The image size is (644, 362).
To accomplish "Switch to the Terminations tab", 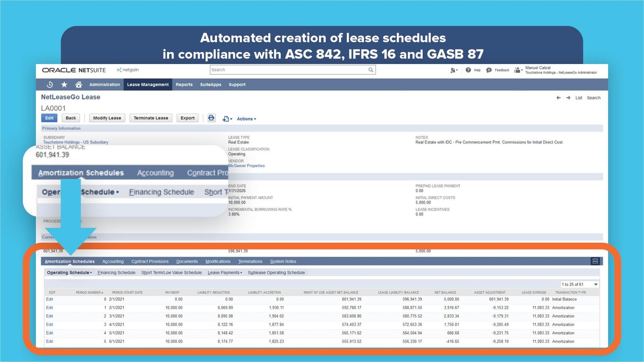I will point(250,261).
